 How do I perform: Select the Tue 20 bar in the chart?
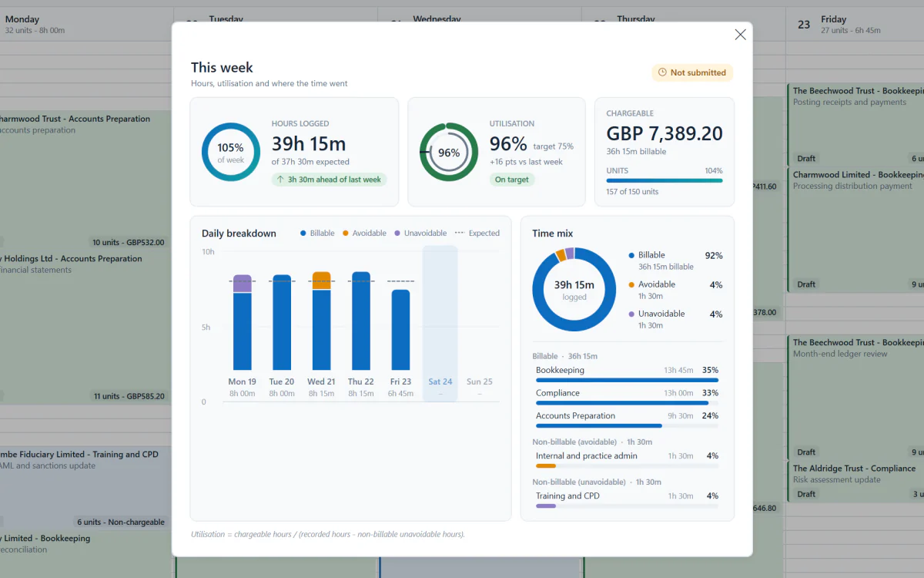click(282, 322)
